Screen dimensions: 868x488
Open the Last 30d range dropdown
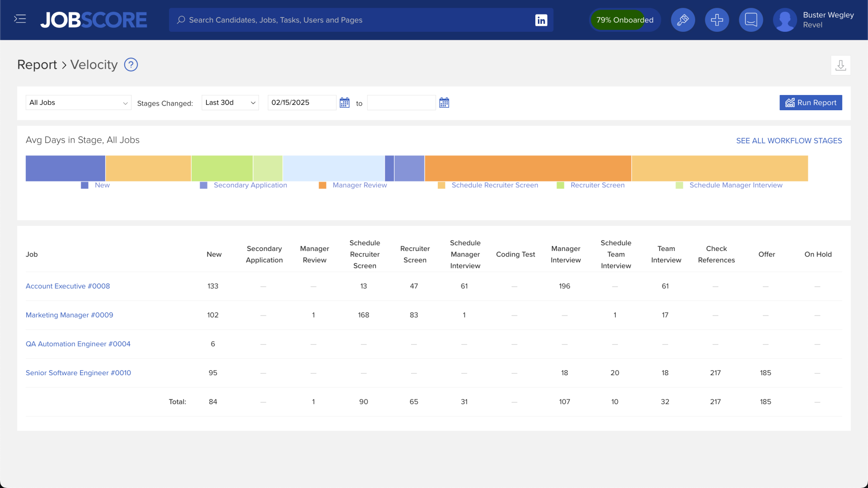[230, 103]
